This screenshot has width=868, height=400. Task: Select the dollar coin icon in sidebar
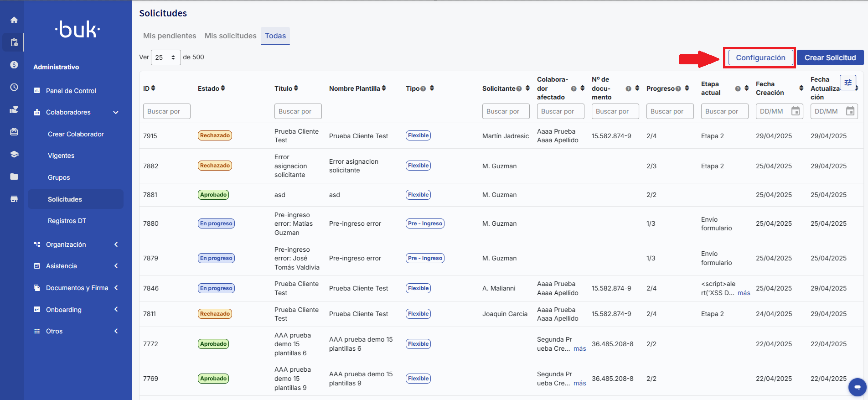14,65
